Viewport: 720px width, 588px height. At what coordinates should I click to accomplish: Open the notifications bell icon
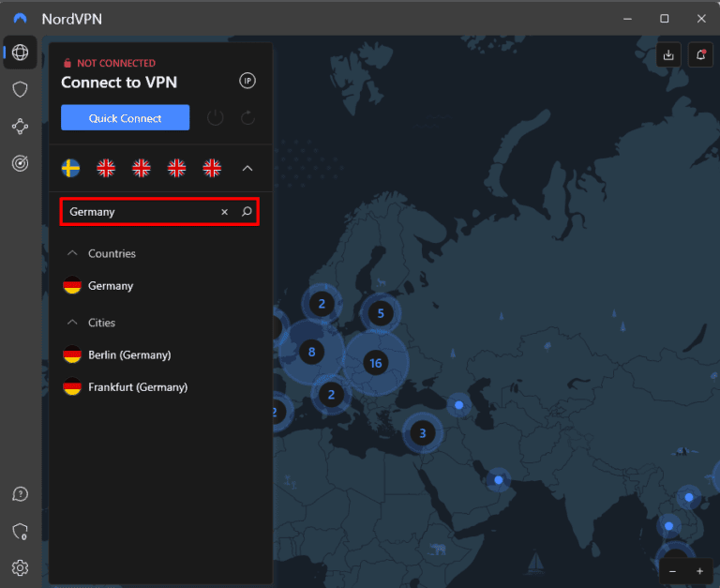click(699, 54)
